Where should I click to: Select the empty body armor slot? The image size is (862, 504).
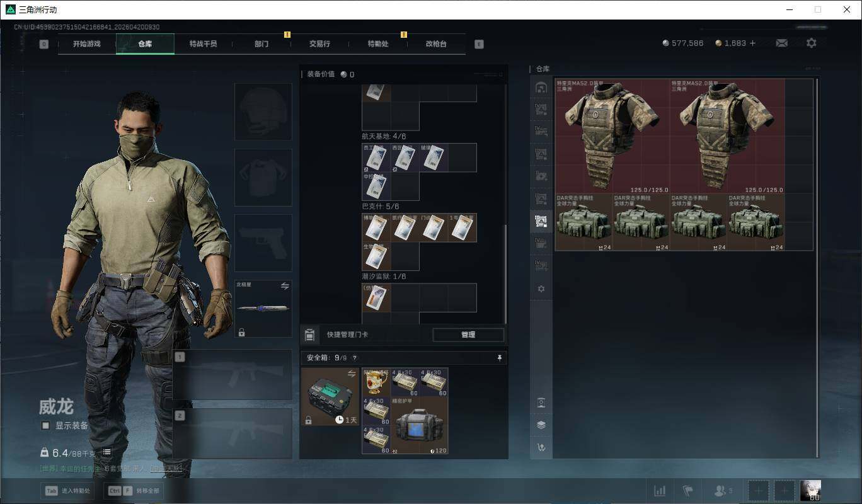coord(263,178)
